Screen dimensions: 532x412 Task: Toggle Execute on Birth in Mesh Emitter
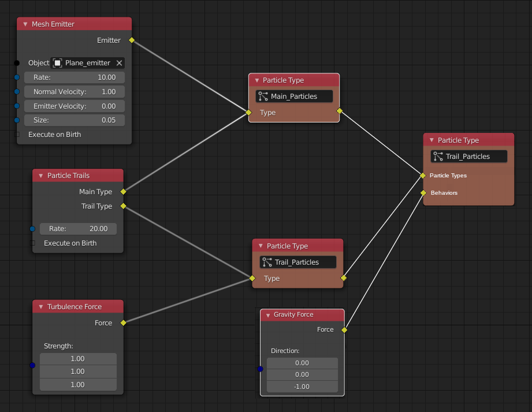click(x=17, y=135)
